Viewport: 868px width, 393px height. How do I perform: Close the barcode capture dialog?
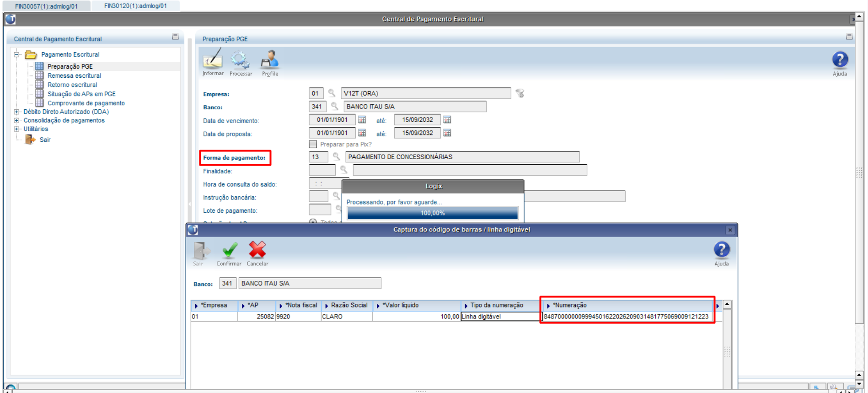pyautogui.click(x=730, y=230)
